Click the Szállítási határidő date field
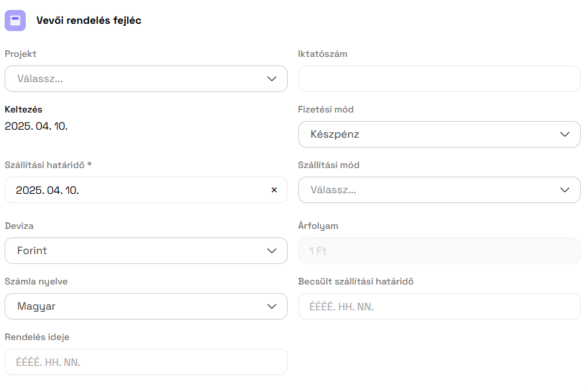This screenshot has height=389, width=588. tap(132, 190)
